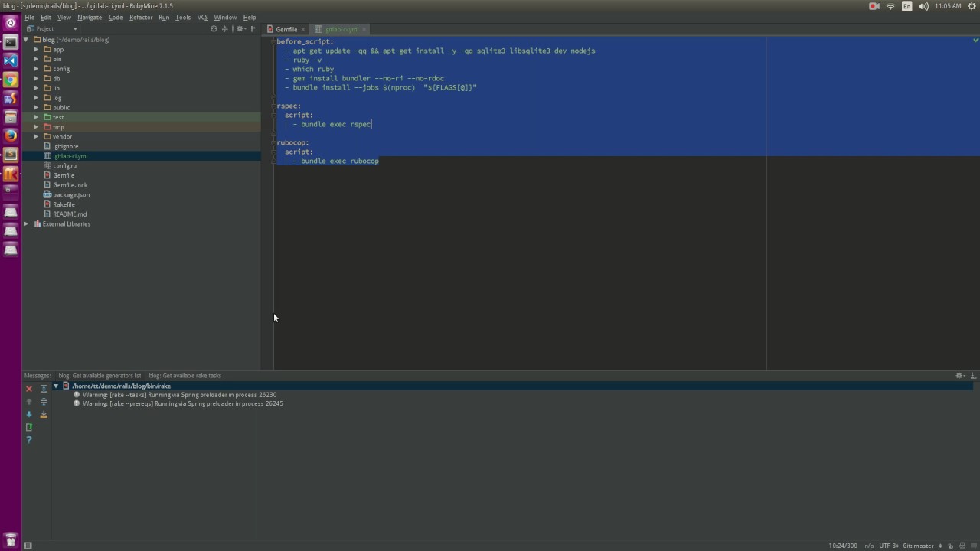Expand the config folder
Image resolution: width=980 pixels, height=551 pixels.
click(x=36, y=69)
